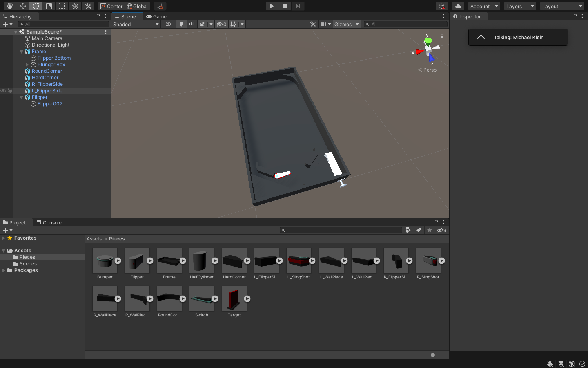Open the Layers dropdown
The width and height of the screenshot is (588, 368).
coord(519,6)
